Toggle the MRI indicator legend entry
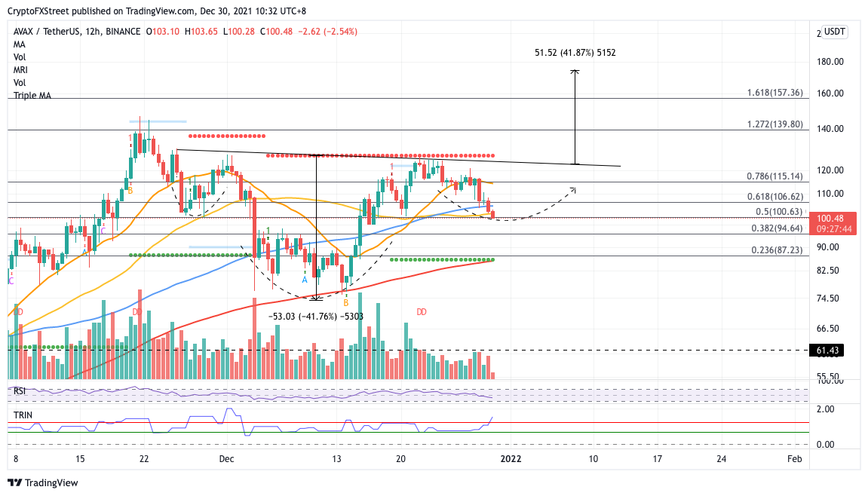868x496 pixels. (x=20, y=70)
